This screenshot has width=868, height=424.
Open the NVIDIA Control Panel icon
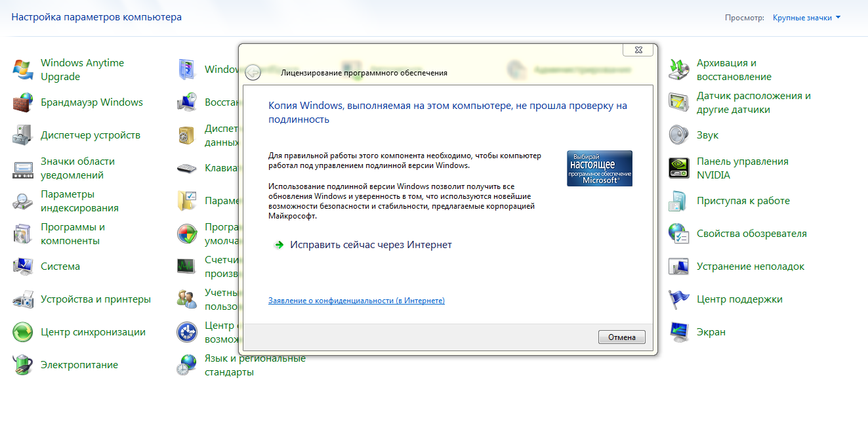[678, 168]
